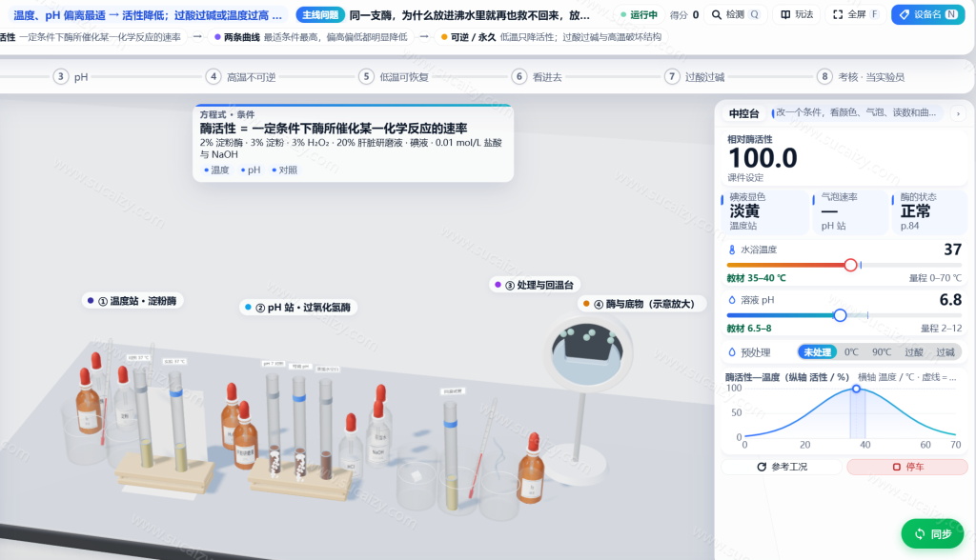Click the ④ 酶与底物 label
The width and height of the screenshot is (976, 560).
tap(641, 304)
